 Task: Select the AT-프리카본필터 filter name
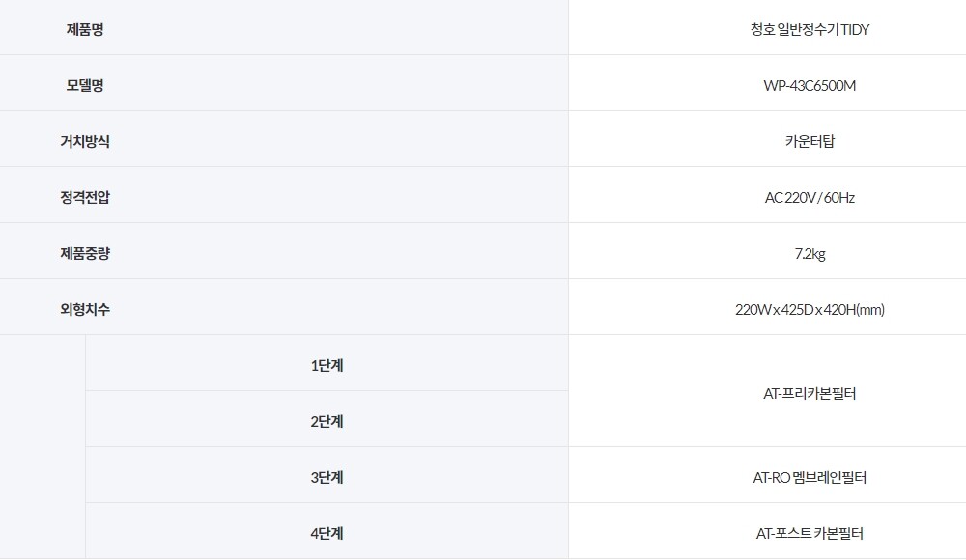click(810, 394)
